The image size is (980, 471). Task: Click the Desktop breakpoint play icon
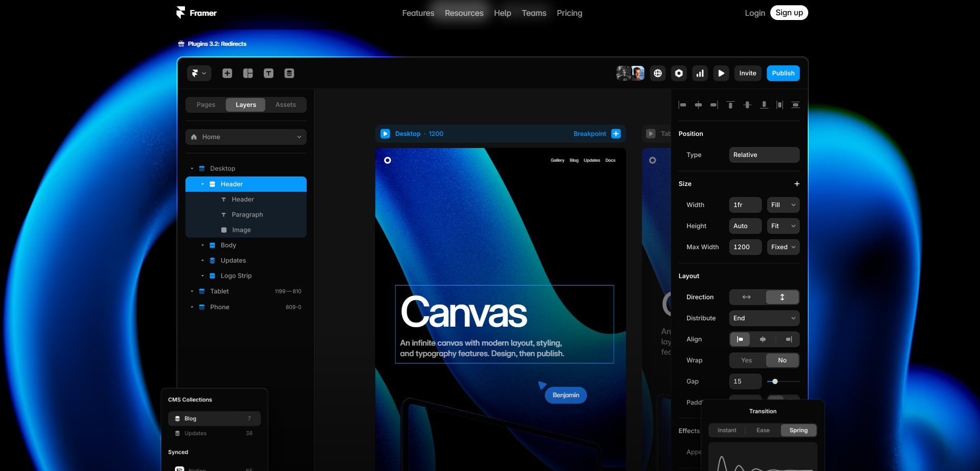(x=385, y=134)
